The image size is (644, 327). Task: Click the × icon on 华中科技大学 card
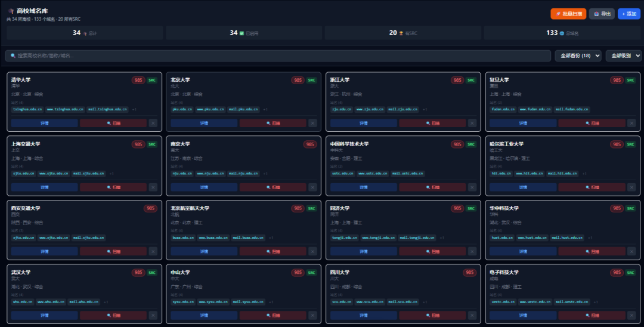pos(631,251)
